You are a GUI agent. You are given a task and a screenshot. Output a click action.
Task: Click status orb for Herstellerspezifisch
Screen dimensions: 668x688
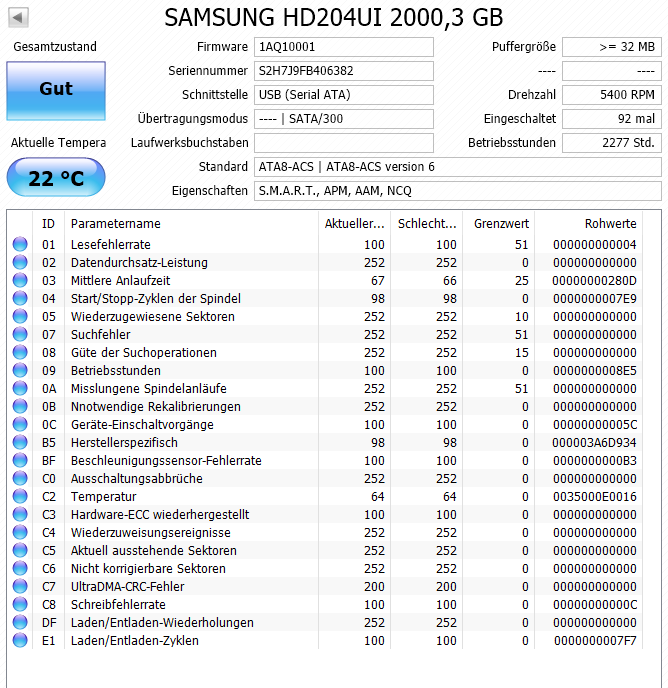pyautogui.click(x=20, y=442)
